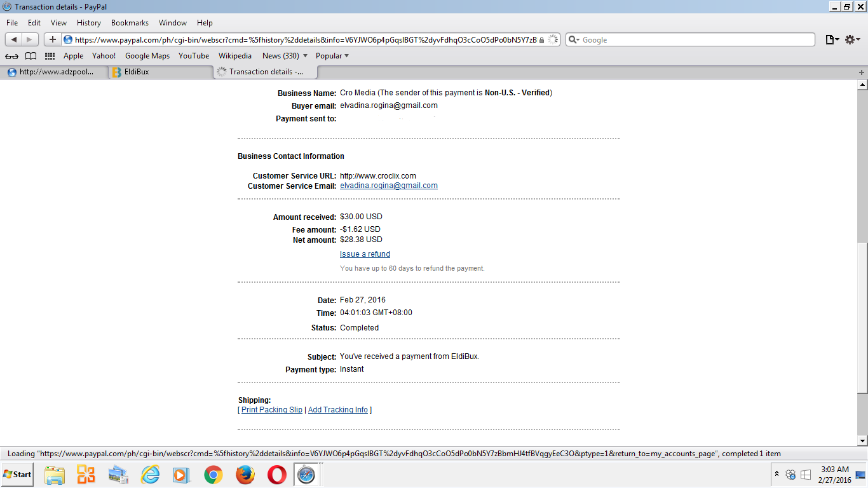This screenshot has width=868, height=488.
Task: Open the page menu icon
Action: click(831, 39)
